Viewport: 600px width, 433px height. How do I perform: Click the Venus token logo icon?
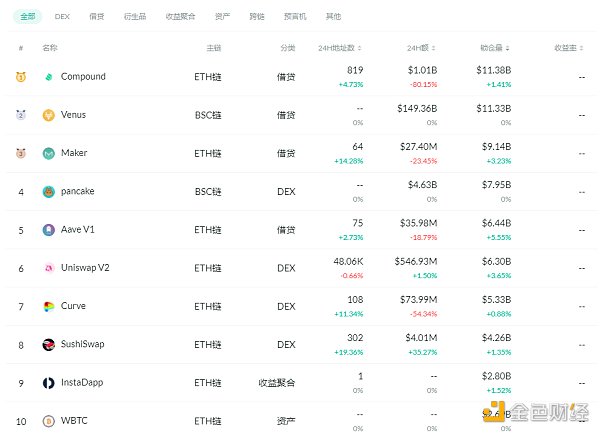tap(49, 115)
